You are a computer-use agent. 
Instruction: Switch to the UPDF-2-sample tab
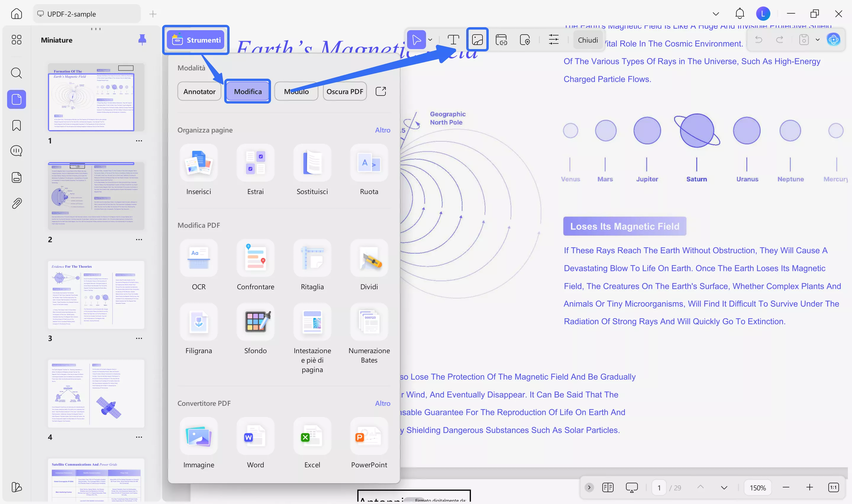[87, 14]
